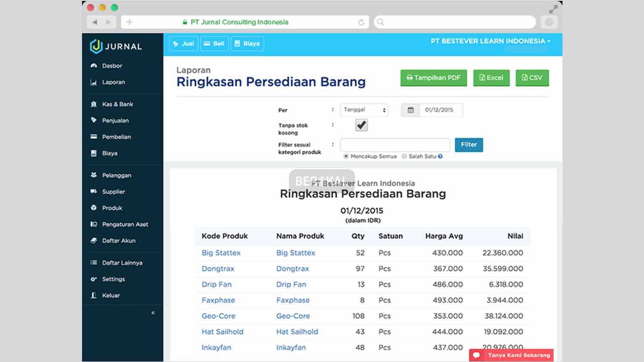Viewport: 644px width, 362px height.
Task: Click the browser search field
Action: pyautogui.click(x=455, y=22)
